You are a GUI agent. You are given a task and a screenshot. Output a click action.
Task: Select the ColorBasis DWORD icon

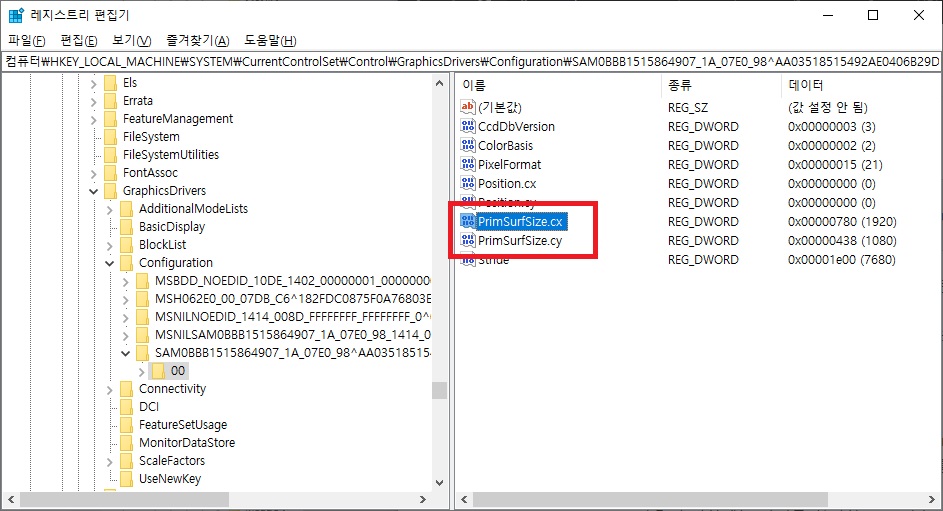click(467, 145)
